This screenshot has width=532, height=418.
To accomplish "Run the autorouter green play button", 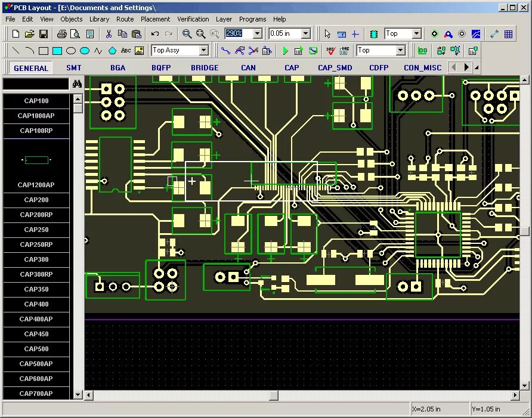I will 285,51.
